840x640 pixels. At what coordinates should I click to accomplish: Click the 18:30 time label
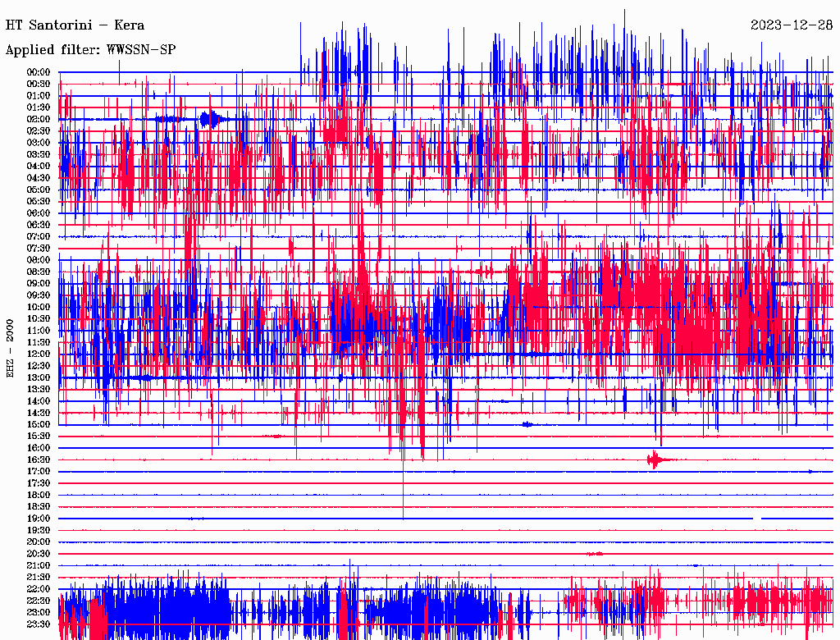(x=39, y=507)
